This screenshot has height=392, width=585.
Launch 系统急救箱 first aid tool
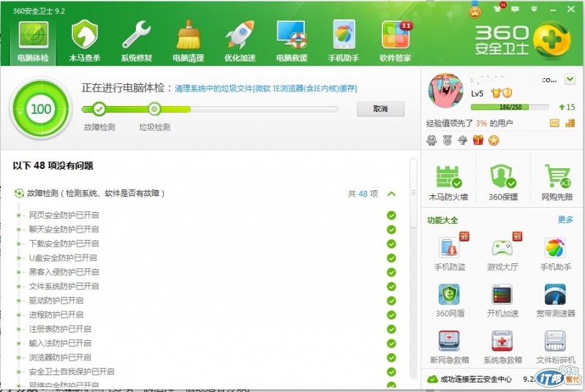click(x=502, y=347)
